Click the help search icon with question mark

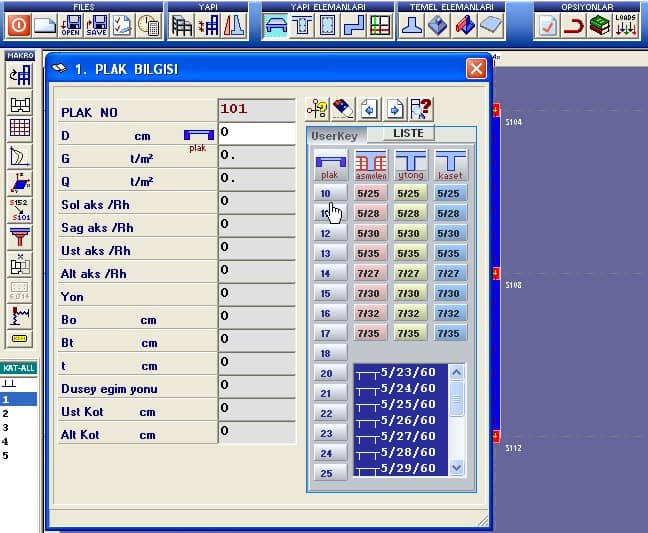[x=421, y=109]
